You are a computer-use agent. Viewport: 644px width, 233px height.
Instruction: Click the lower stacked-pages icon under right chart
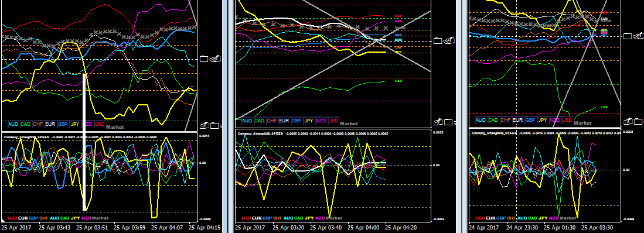click(628, 121)
